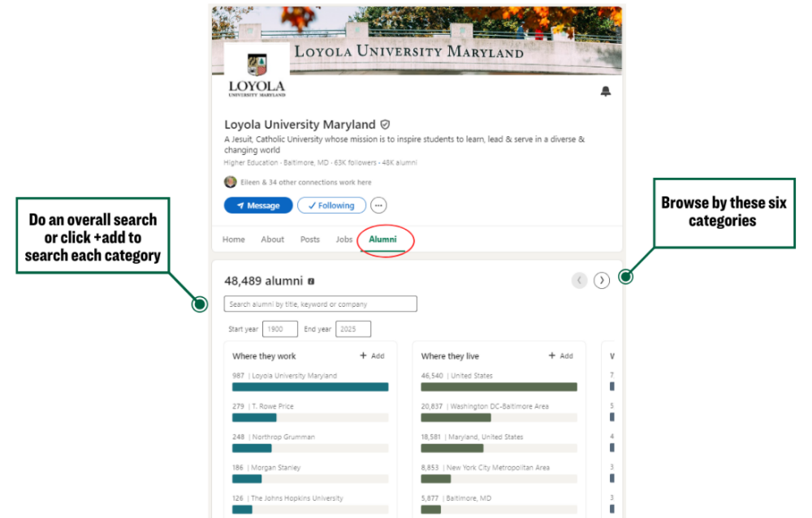Show next categories with the right chevron
This screenshot has width=812, height=518.
[x=601, y=280]
